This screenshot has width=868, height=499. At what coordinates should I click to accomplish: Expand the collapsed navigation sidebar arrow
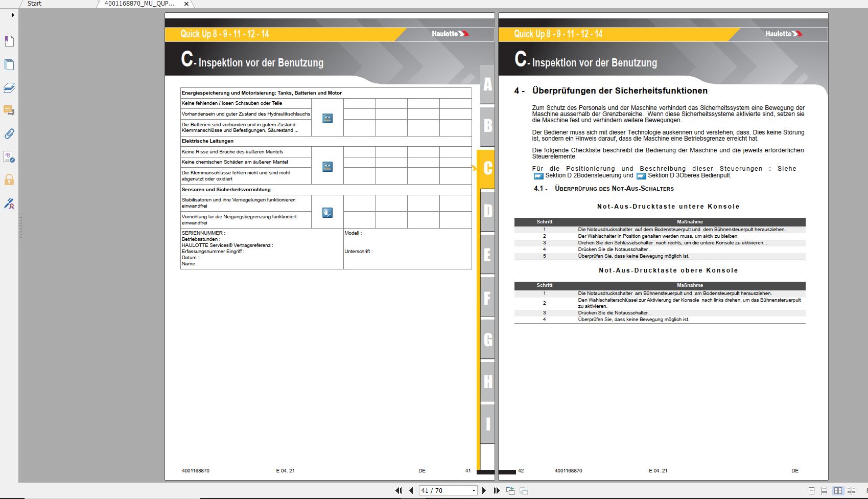(x=13, y=15)
